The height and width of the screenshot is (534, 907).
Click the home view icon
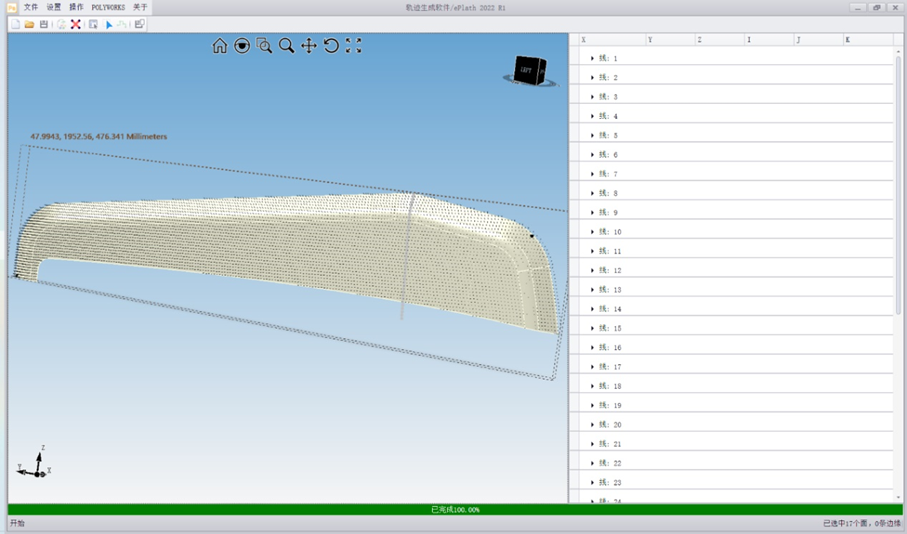pos(219,46)
